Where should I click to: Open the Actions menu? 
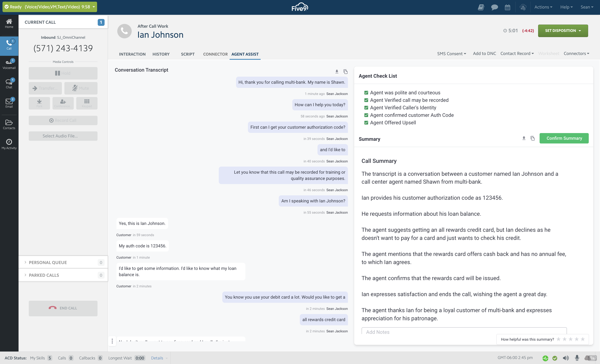click(543, 7)
